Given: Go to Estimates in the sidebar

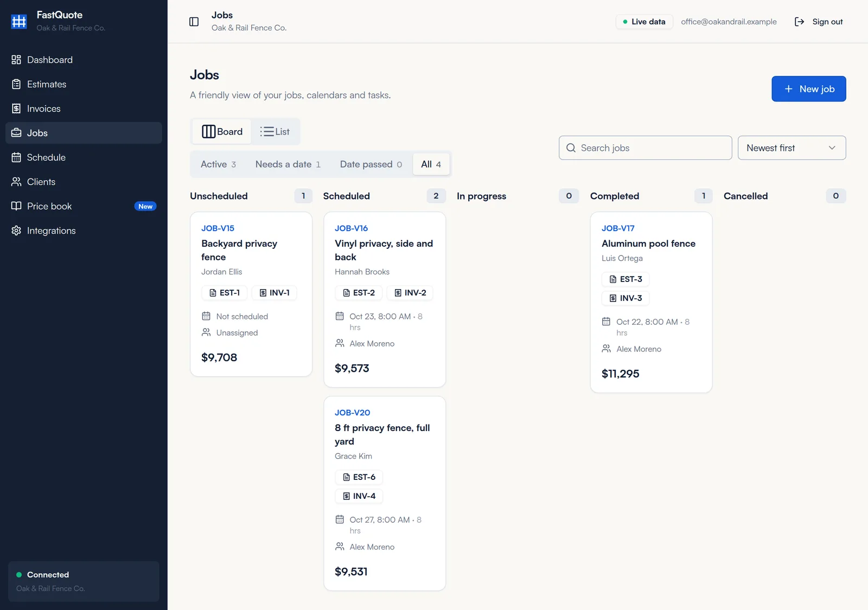Looking at the screenshot, I should click(84, 84).
